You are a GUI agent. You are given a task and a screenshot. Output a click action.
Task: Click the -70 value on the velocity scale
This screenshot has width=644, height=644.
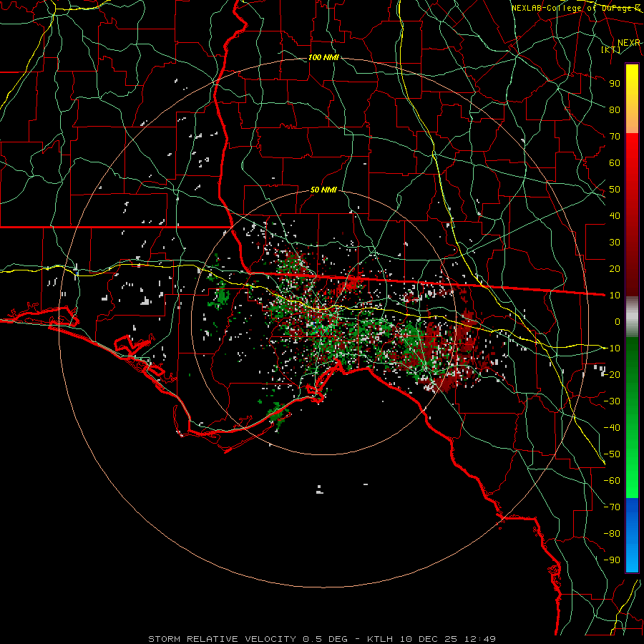tap(612, 507)
